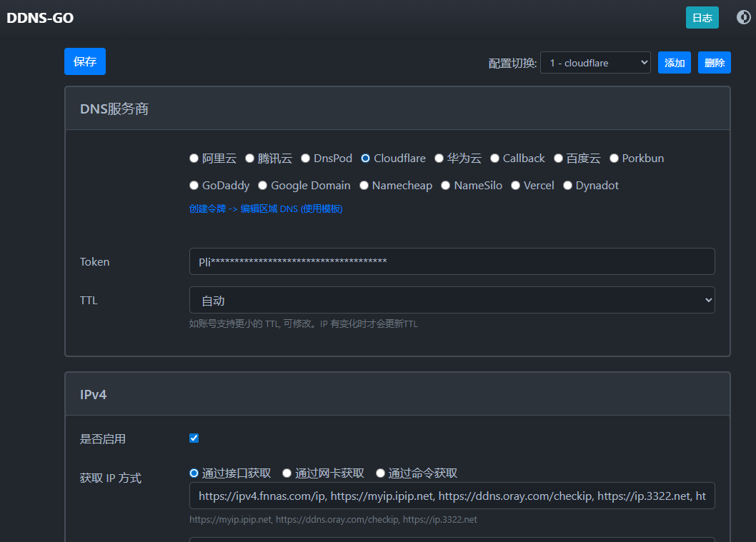This screenshot has height=542, width=756.
Task: Select the Namecheap provider radio
Action: coord(364,185)
